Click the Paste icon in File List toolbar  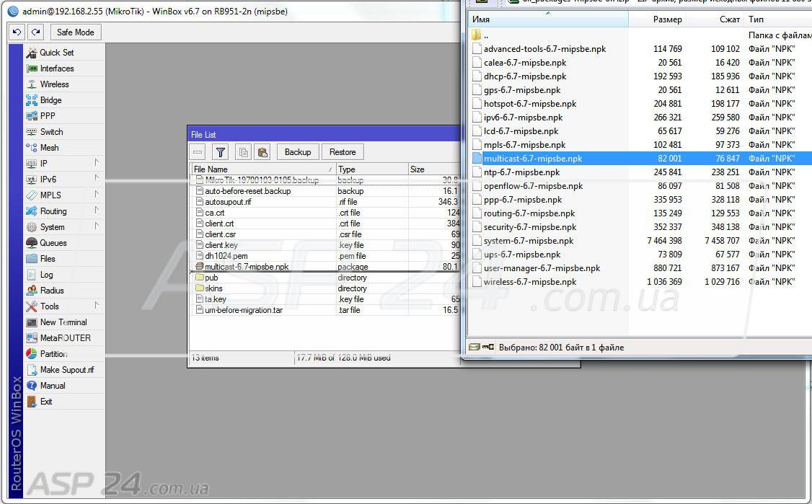(x=262, y=152)
